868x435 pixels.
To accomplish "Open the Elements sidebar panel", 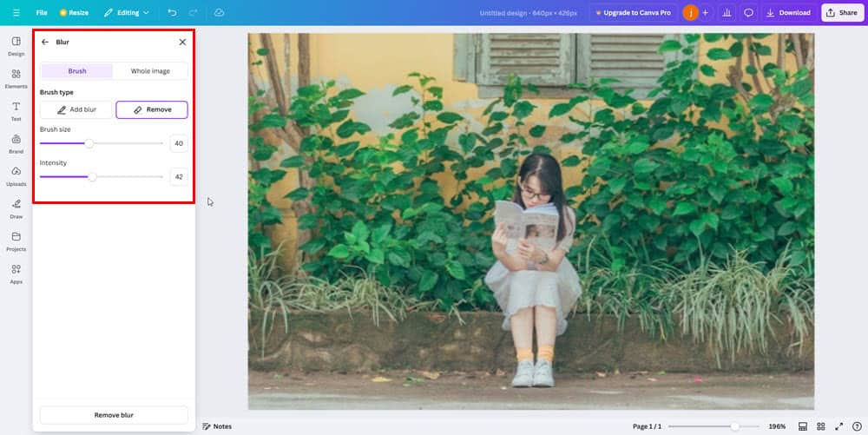I will click(x=16, y=79).
